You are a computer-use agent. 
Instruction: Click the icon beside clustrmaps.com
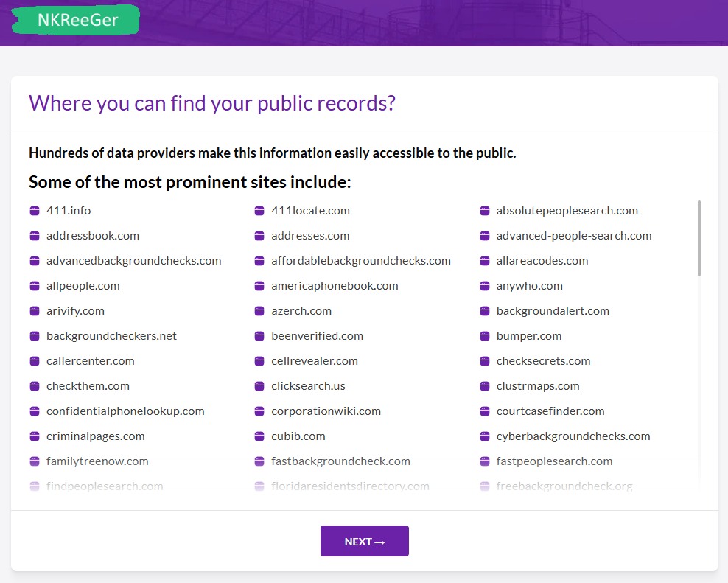[485, 386]
